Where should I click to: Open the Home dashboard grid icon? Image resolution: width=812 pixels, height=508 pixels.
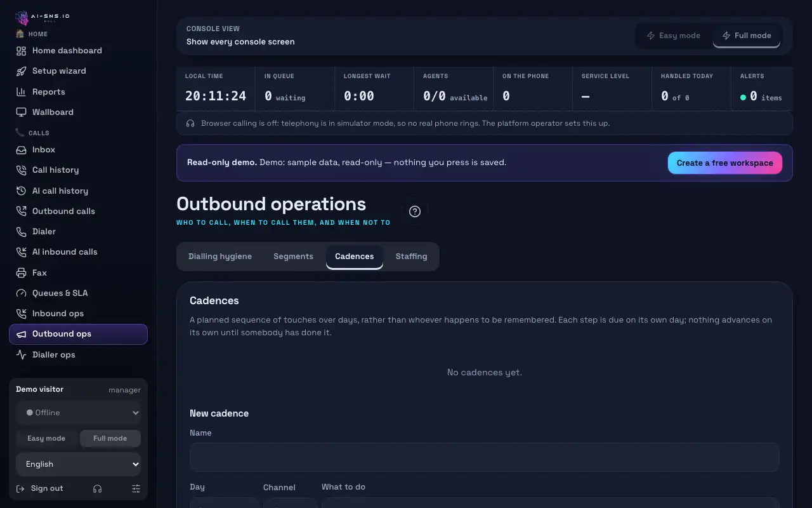tap(21, 51)
